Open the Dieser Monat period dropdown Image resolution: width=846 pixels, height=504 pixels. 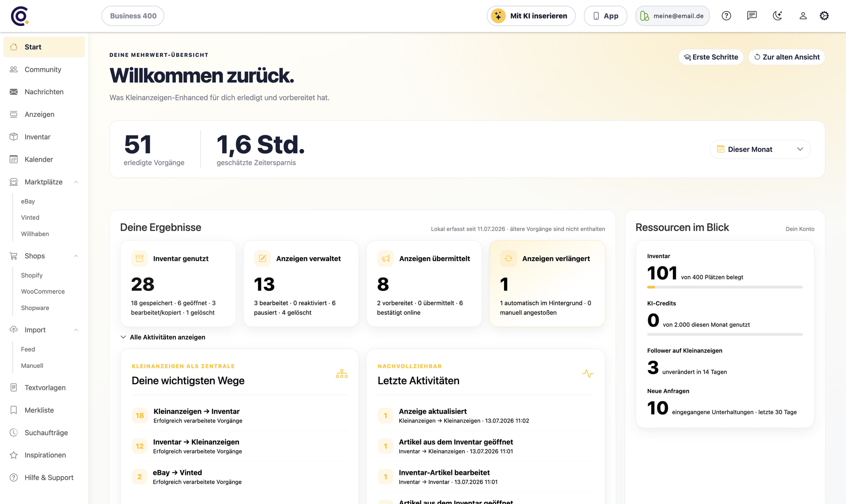(760, 149)
